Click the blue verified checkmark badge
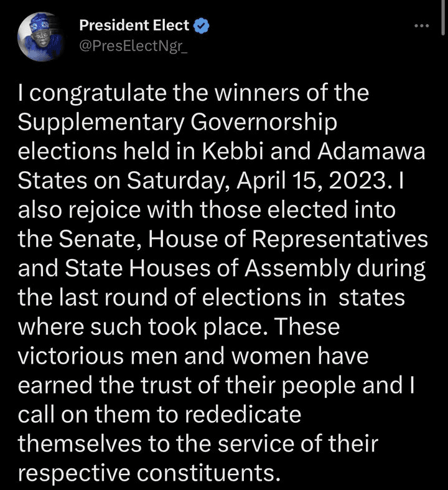This screenshot has width=448, height=490. coord(202,26)
